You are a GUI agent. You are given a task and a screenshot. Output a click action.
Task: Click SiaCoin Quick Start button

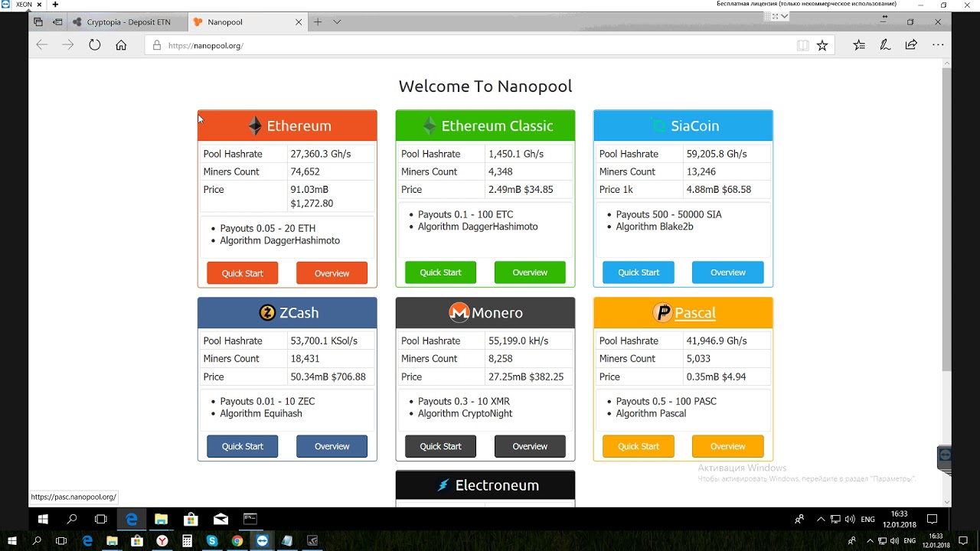(x=638, y=272)
